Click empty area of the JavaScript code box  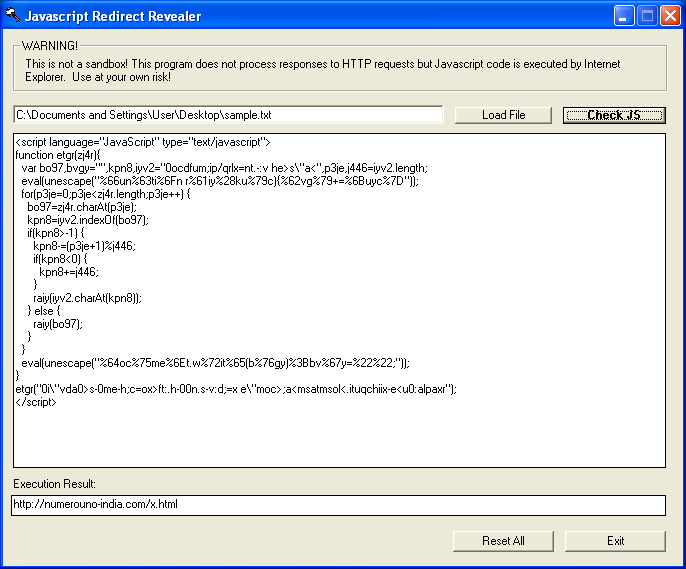400,430
